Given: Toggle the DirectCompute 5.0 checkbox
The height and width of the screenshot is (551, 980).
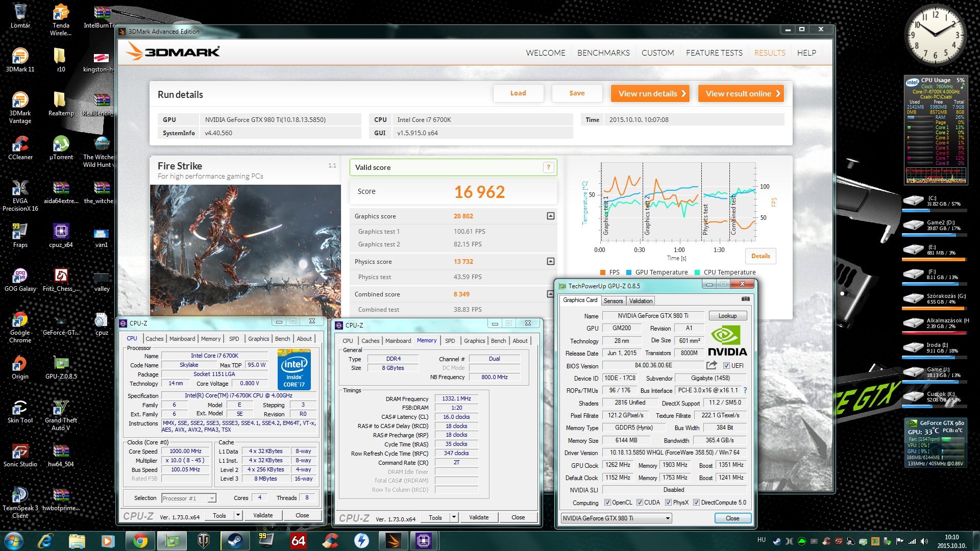Looking at the screenshot, I should click(696, 503).
